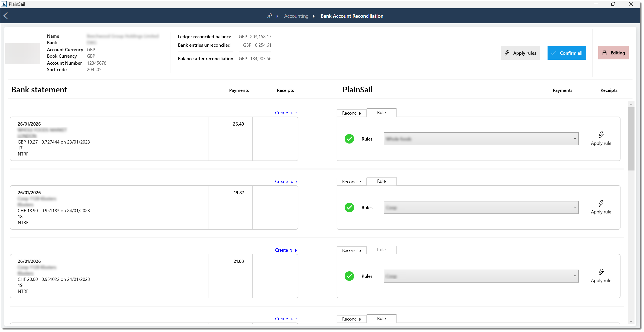
Task: Click the contacts icon in the breadcrumb bar
Action: tap(269, 16)
